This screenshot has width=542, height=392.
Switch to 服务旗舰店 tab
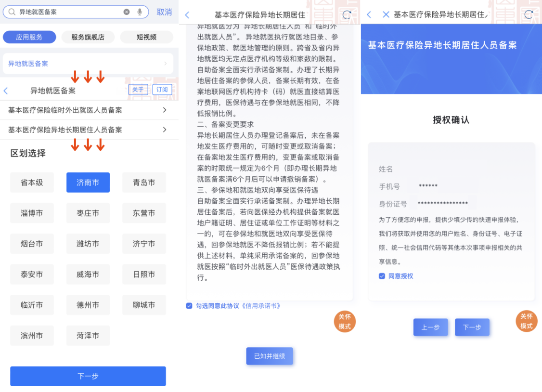88,38
